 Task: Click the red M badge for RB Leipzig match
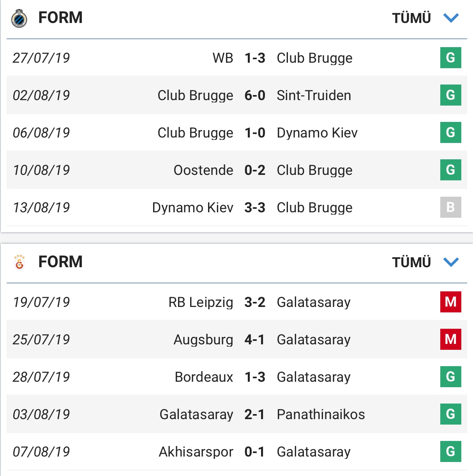pyautogui.click(x=450, y=302)
